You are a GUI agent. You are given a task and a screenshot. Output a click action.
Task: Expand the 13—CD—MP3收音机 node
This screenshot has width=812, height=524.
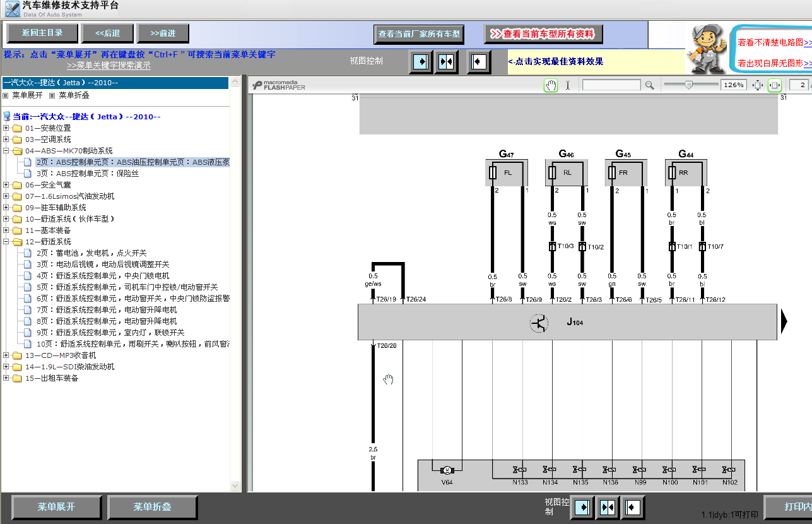6,355
